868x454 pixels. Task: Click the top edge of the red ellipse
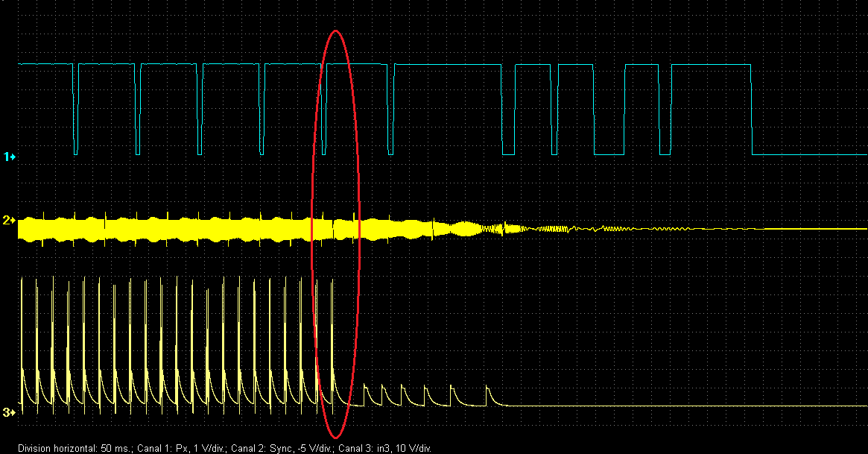335,31
